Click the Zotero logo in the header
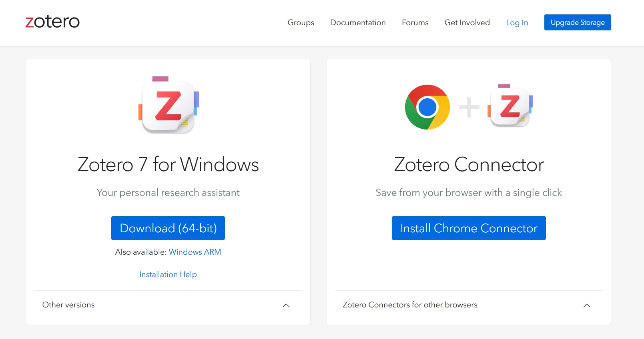The image size is (644, 339). [52, 22]
